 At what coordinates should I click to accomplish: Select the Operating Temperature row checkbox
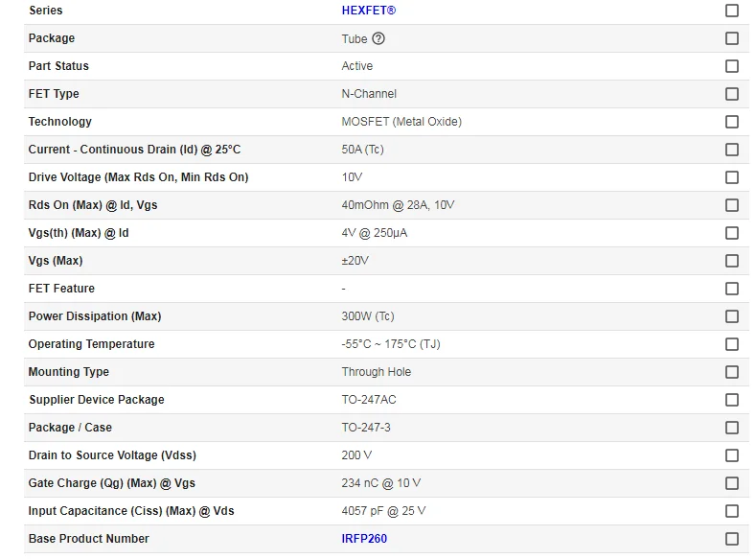732,344
